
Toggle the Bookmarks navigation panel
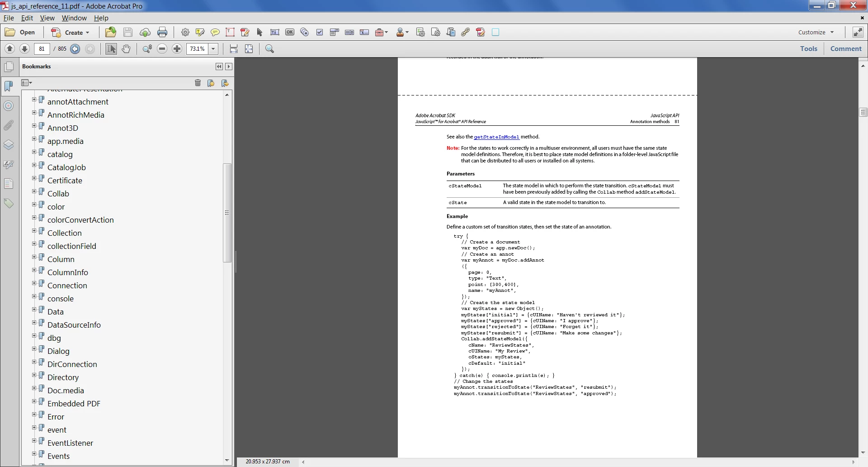pos(9,86)
